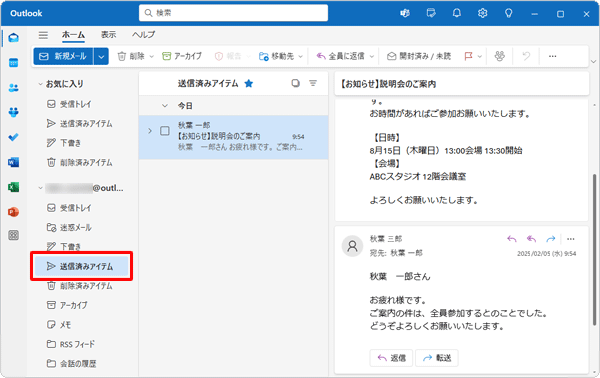
Task: Click the Copilot/apps icon in ribbon
Action: tap(500, 56)
